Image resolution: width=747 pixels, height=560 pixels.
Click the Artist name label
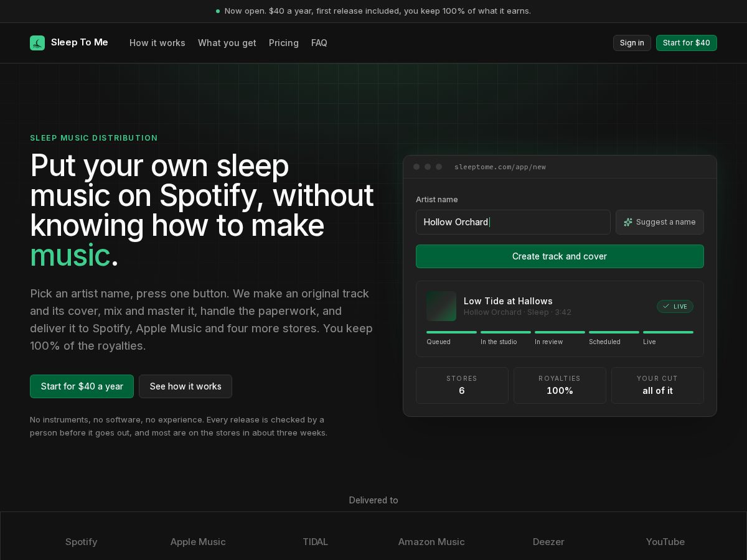pos(437,200)
